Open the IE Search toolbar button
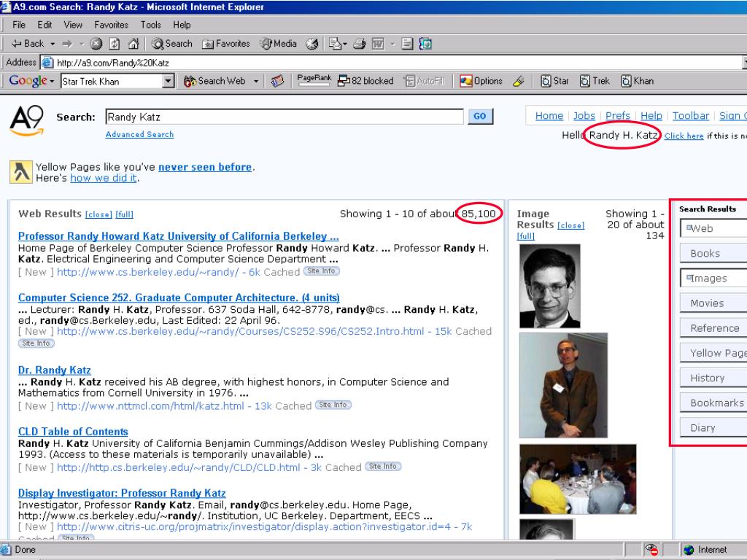The image size is (747, 560). (x=172, y=44)
